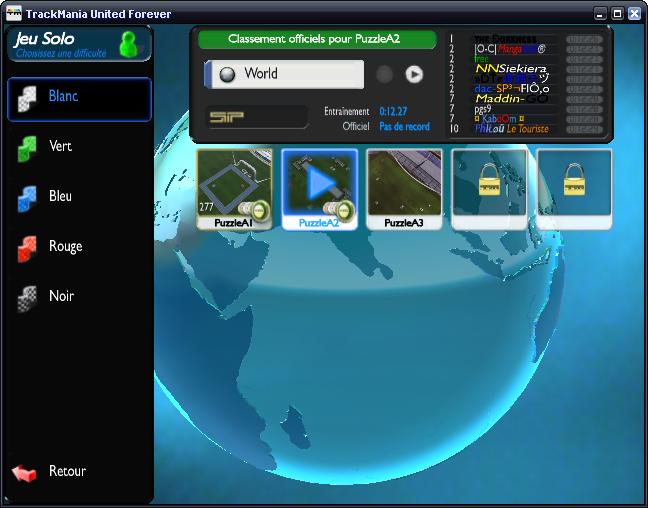Select the Vert green flag icon
The image size is (648, 508).
click(x=27, y=148)
